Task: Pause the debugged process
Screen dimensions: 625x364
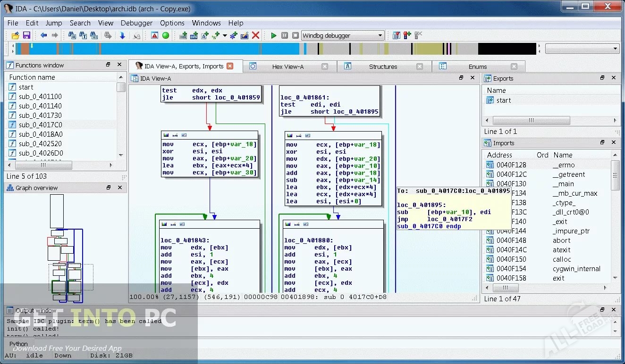Action: (285, 35)
